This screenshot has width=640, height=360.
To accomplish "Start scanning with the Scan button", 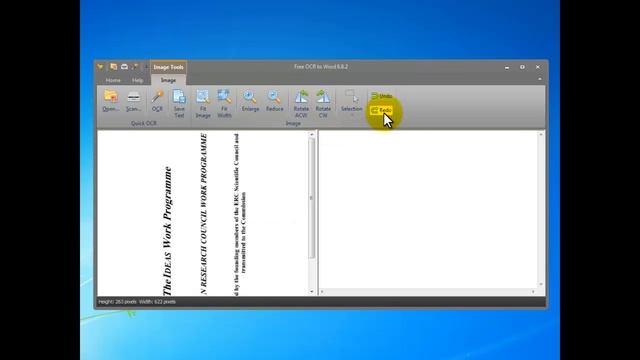I will click(x=133, y=101).
